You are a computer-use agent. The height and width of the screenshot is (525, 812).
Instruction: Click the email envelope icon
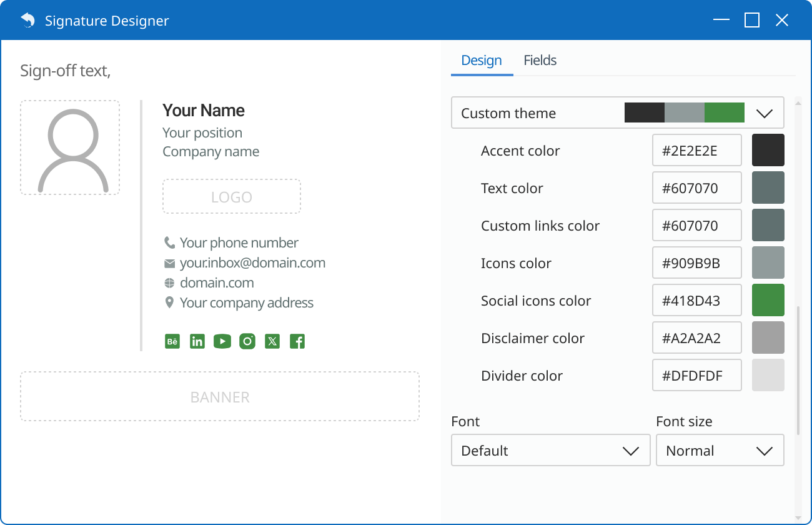coord(169,262)
